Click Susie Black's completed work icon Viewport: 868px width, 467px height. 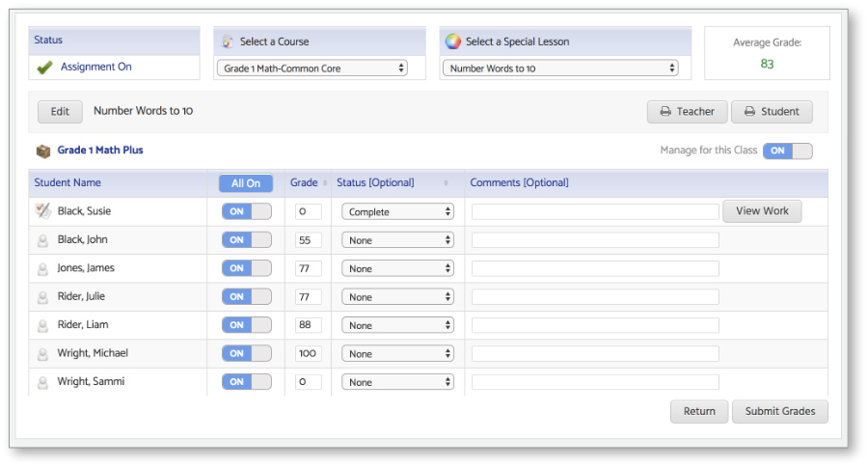[42, 211]
